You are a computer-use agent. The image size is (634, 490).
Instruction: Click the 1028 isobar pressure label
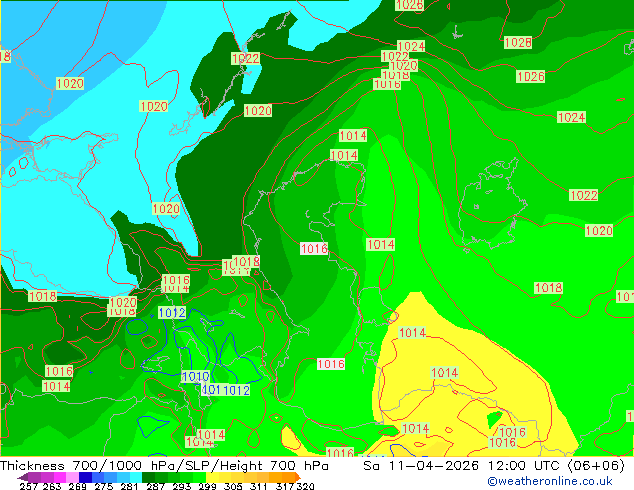518,42
